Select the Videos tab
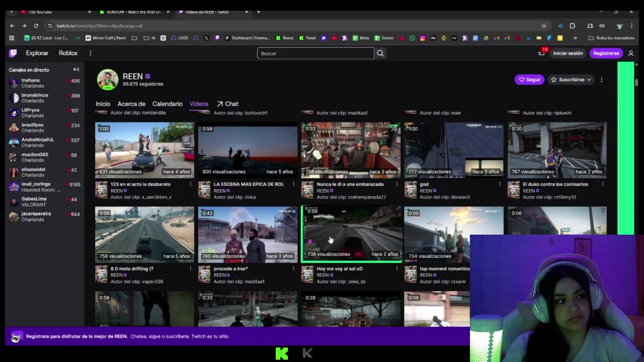This screenshot has height=362, width=644. coord(199,104)
